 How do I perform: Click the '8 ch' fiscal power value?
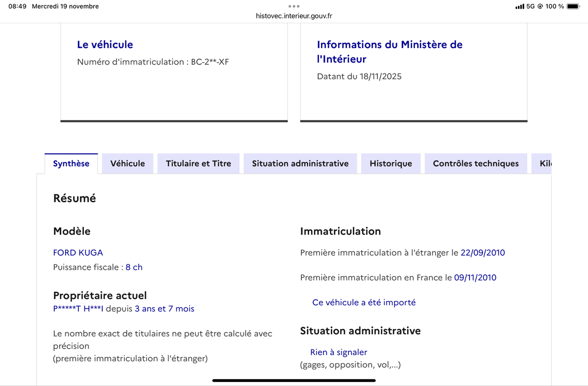[134, 267]
